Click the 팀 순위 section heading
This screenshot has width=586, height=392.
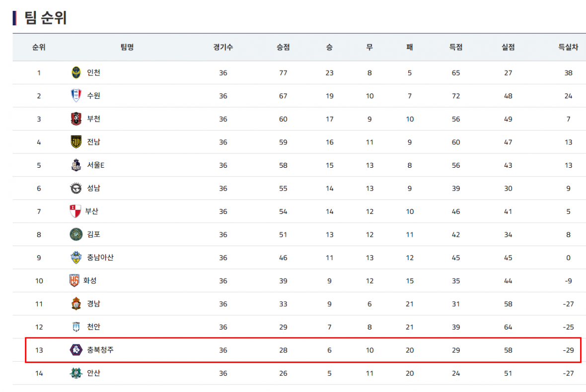(46, 18)
